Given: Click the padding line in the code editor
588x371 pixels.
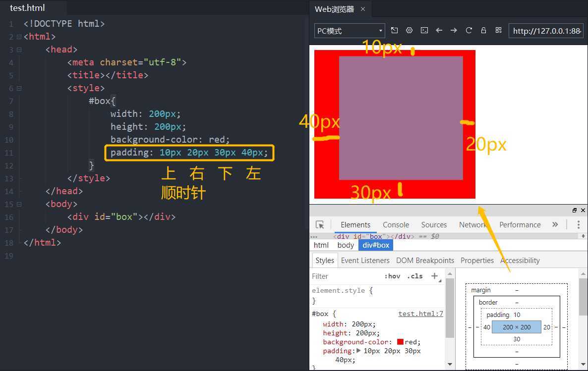Looking at the screenshot, I should click(x=189, y=153).
